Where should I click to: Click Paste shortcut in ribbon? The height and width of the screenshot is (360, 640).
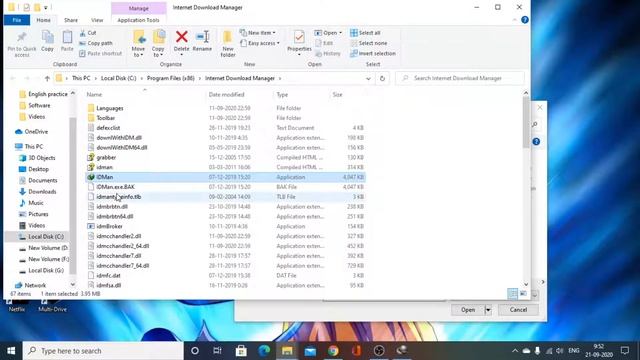click(100, 53)
